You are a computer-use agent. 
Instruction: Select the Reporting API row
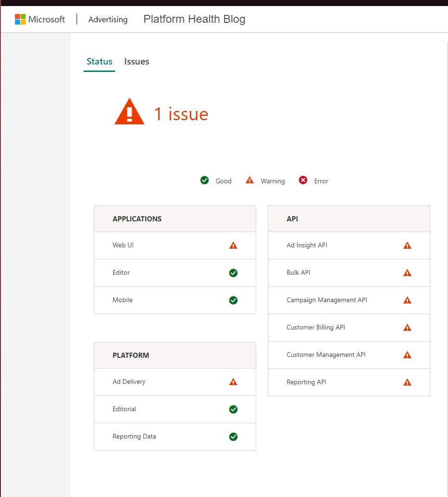coord(349,382)
